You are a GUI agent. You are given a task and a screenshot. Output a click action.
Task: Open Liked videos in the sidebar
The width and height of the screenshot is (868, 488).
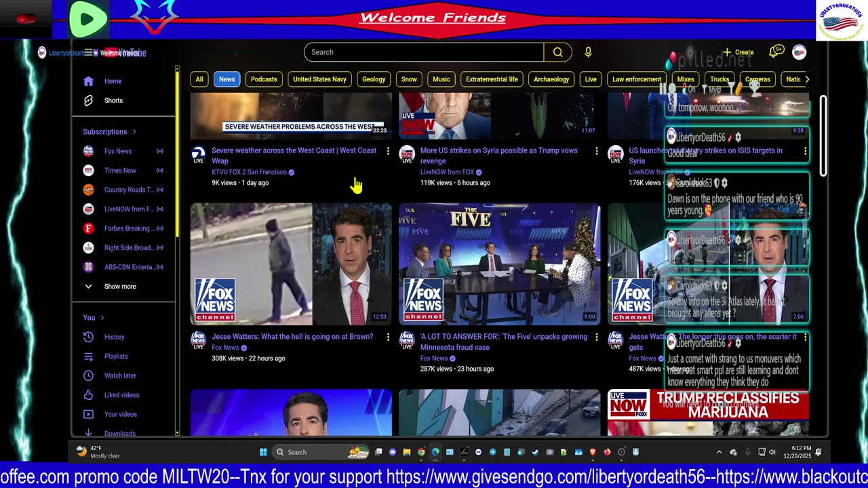coord(122,395)
